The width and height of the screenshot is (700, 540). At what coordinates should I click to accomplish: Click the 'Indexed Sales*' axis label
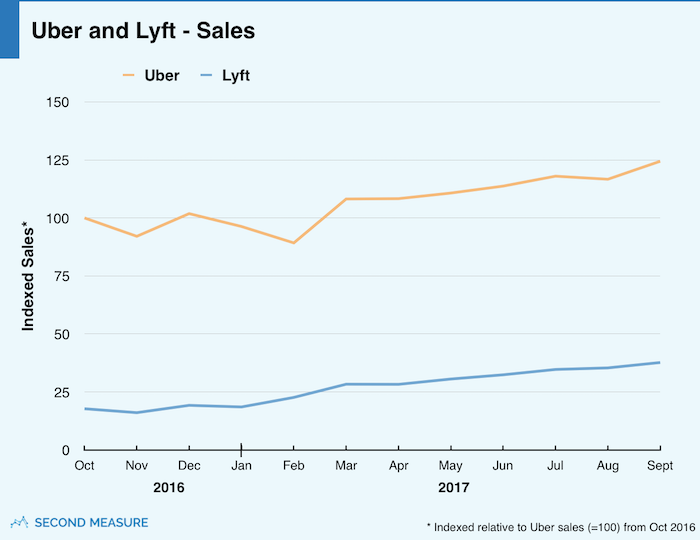click(x=28, y=276)
